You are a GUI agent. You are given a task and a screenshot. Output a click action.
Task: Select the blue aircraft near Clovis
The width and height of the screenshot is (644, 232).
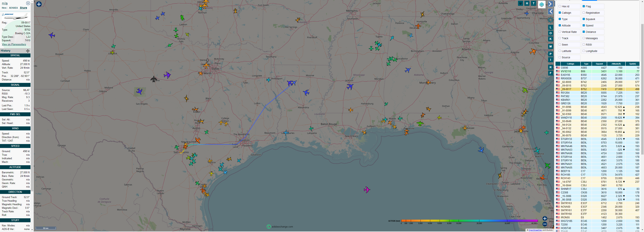pyautogui.click(x=52, y=35)
